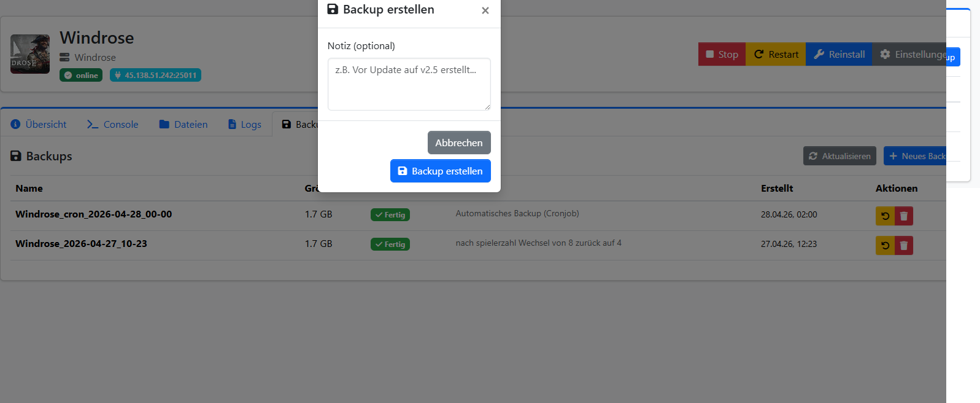
Task: Click the Reinstall button
Action: (839, 54)
